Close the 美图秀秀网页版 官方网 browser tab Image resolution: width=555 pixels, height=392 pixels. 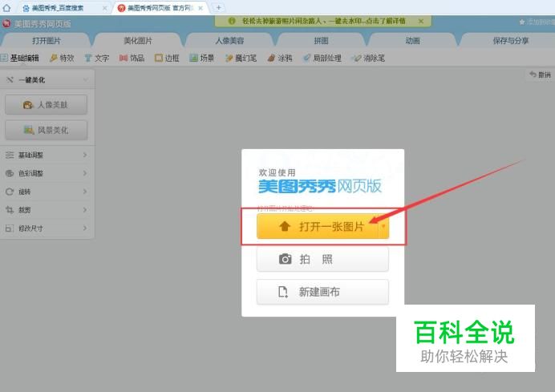tap(201, 8)
